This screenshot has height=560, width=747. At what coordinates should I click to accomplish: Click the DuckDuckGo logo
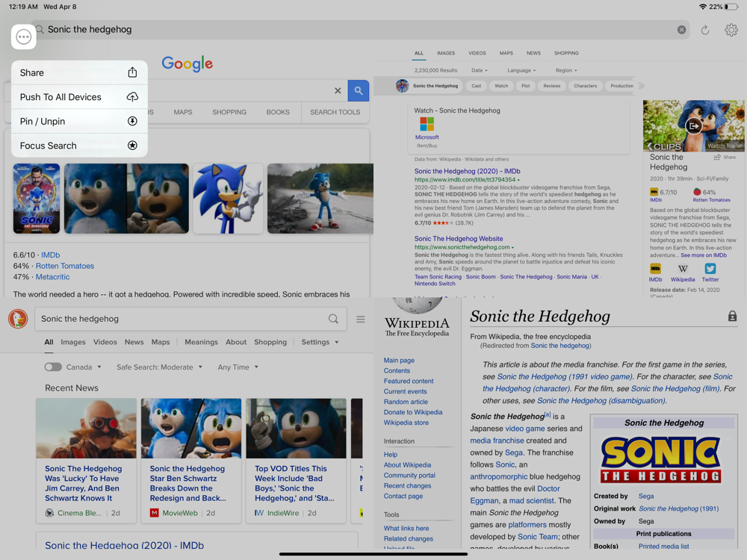18,319
